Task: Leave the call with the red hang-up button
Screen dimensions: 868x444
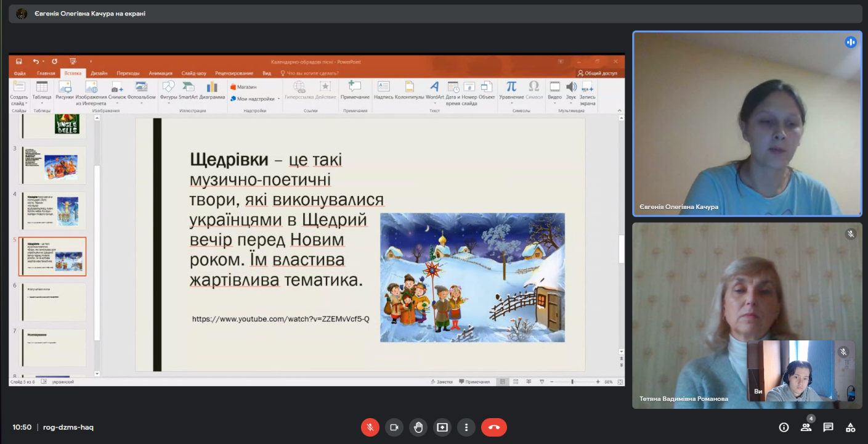Action: (493, 427)
